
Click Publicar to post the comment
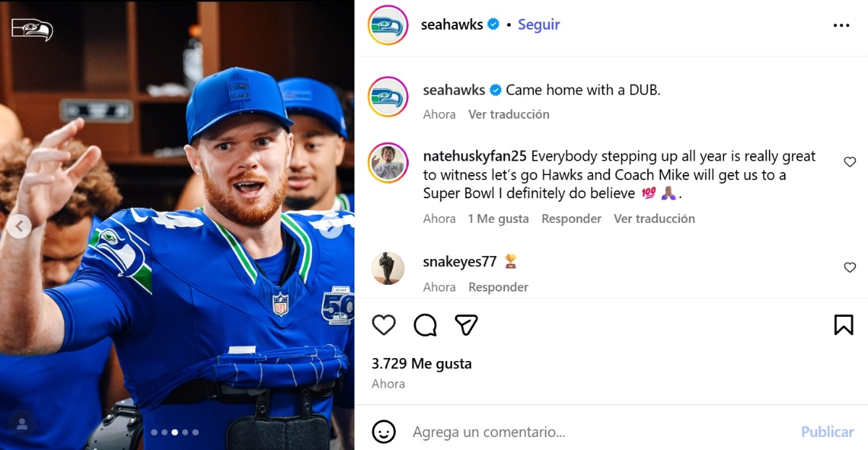tap(827, 432)
